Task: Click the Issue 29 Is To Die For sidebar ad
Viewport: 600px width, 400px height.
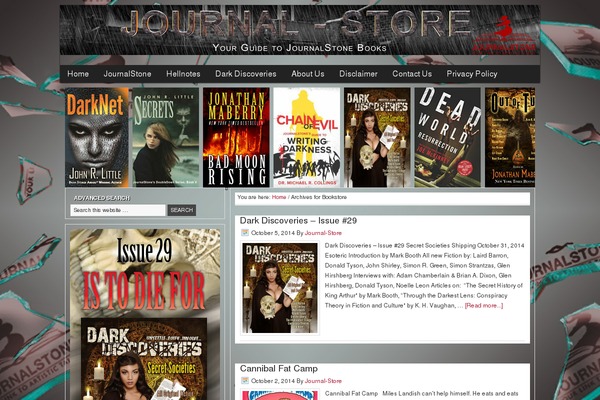Action: tap(145, 315)
